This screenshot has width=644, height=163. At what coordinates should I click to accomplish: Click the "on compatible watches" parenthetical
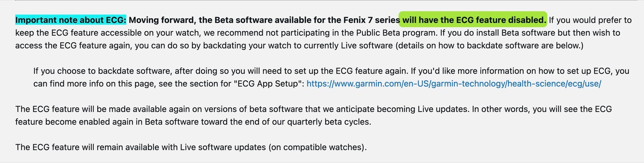click(324, 148)
